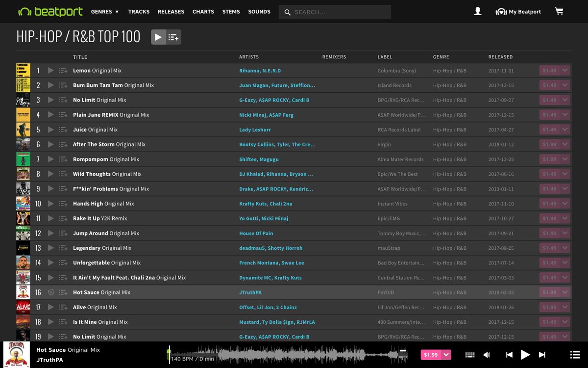Skip to the previous track in player
The width and height of the screenshot is (588, 368).
509,355
